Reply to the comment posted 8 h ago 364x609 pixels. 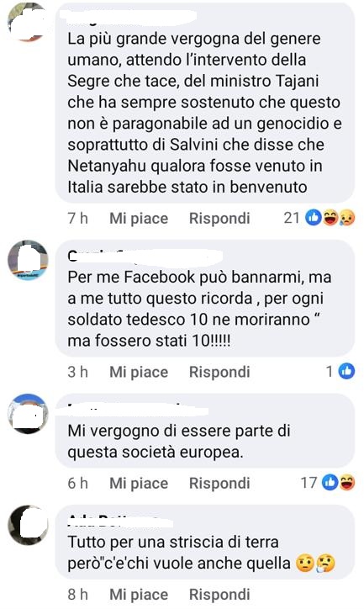pos(219,595)
